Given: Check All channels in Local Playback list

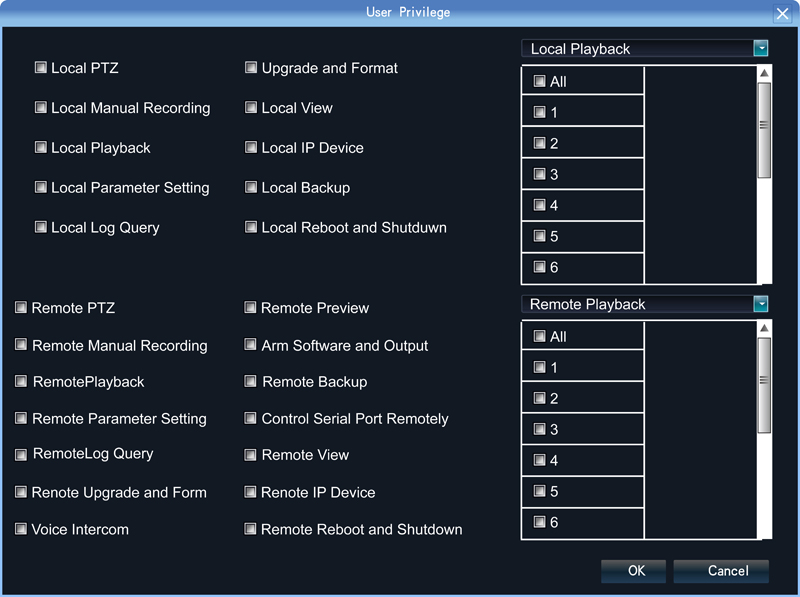Looking at the screenshot, I should tap(539, 81).
